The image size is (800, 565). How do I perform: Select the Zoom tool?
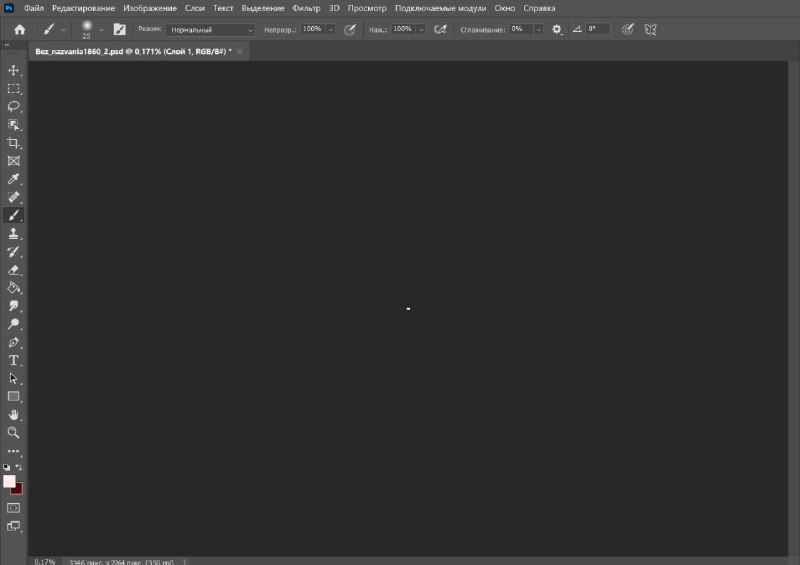pos(14,433)
